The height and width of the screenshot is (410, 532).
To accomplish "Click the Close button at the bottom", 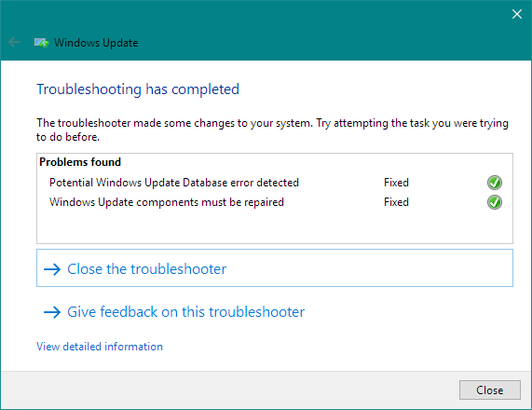I will [x=489, y=390].
